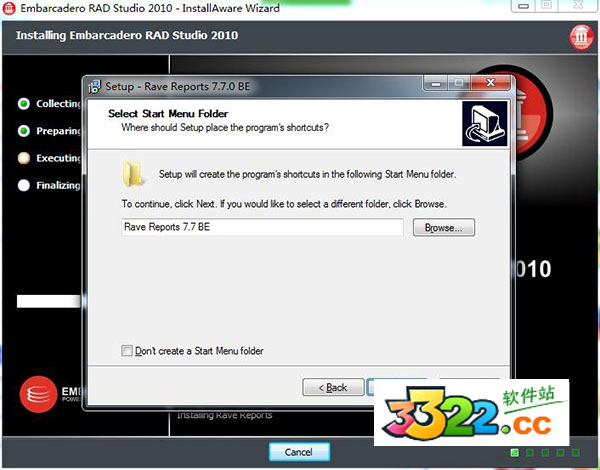Select the Collecting step indicator
600x470 pixels.
click(x=24, y=104)
